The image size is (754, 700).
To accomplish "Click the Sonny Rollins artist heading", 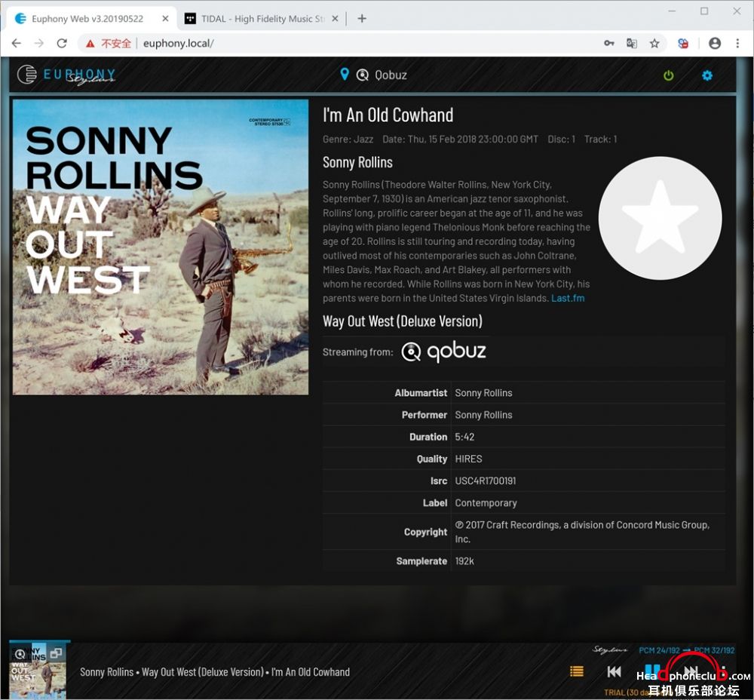I will pyautogui.click(x=357, y=162).
